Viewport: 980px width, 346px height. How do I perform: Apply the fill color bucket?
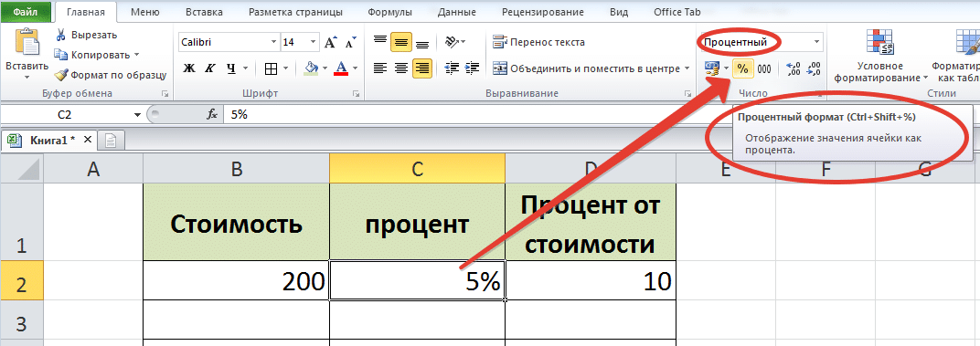[311, 68]
